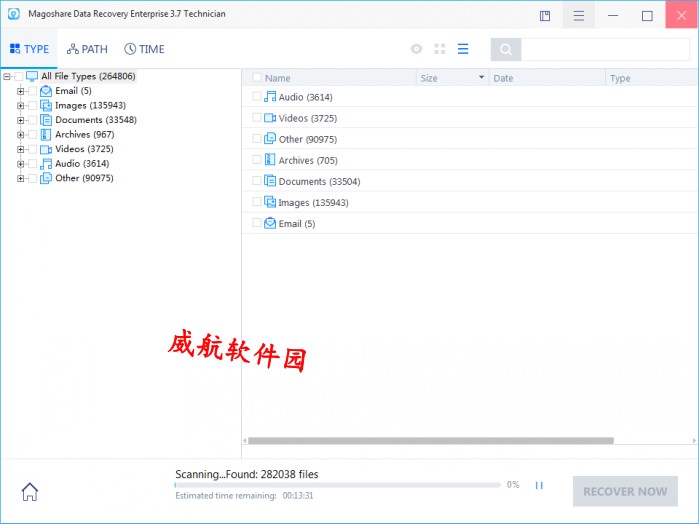Check the Documents (33548) tree checkbox
699x524 pixels.
pos(33,120)
